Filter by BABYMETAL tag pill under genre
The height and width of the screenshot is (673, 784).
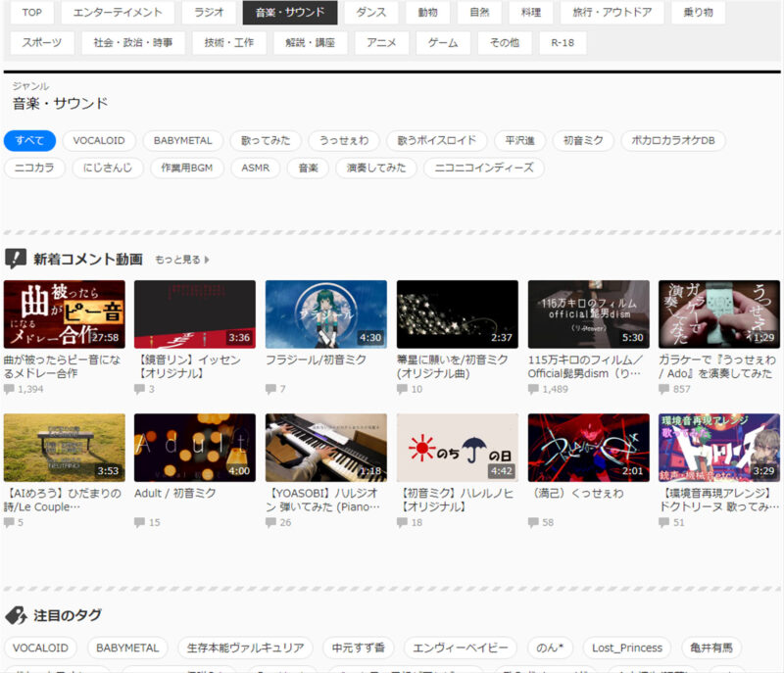tap(182, 141)
